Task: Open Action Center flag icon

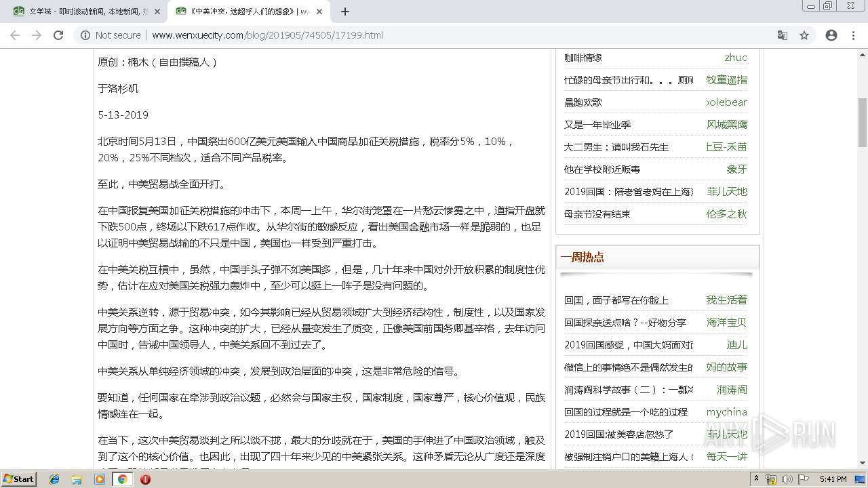Action: point(804,479)
